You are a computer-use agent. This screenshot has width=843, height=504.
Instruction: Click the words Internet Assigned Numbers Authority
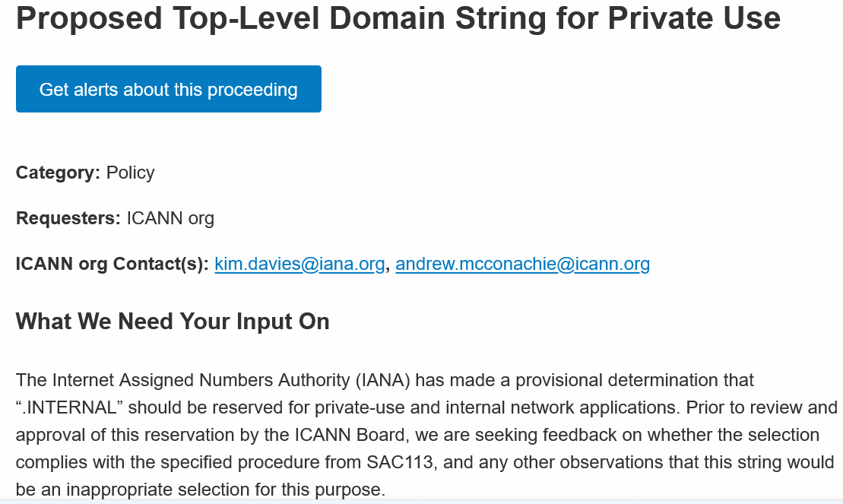201,380
